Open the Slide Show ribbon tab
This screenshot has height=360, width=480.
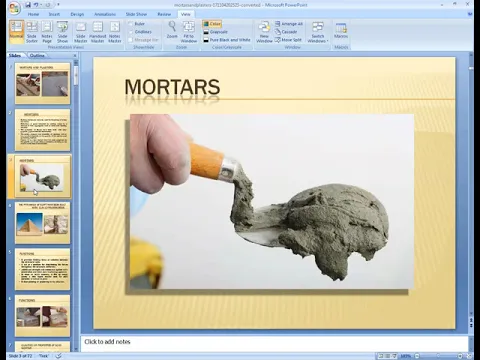coord(136,14)
